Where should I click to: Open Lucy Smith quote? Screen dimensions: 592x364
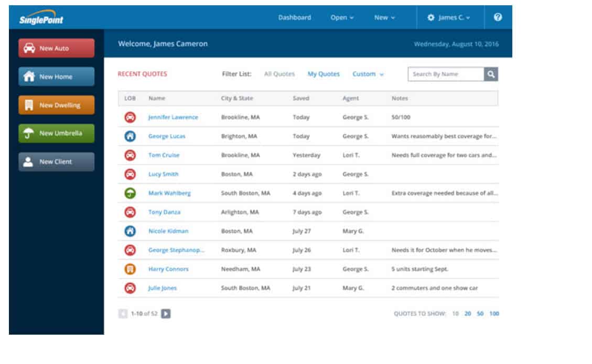point(163,174)
